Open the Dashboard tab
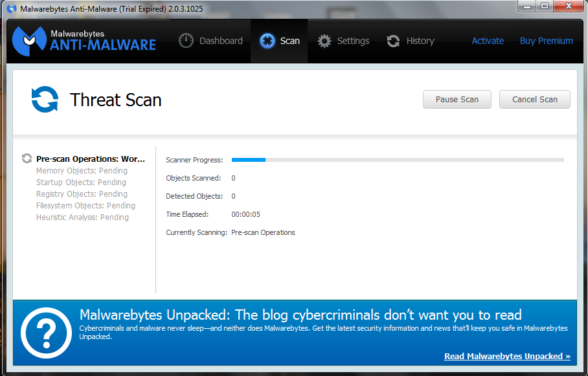This screenshot has height=376, width=588. [x=211, y=41]
